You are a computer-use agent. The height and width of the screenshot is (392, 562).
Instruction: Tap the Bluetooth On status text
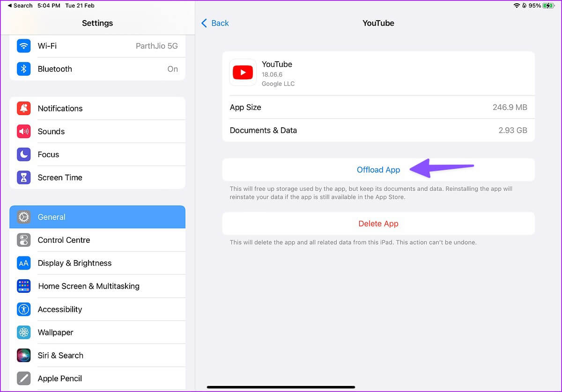pyautogui.click(x=173, y=69)
